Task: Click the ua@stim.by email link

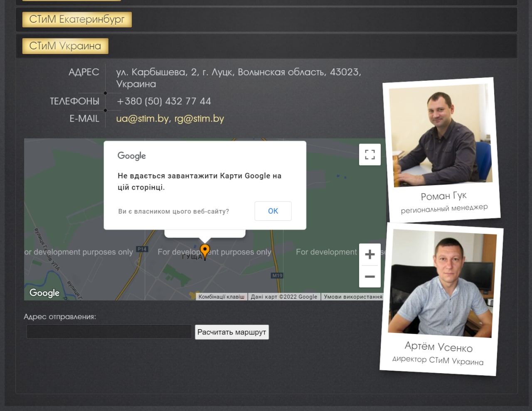Action: click(x=142, y=119)
